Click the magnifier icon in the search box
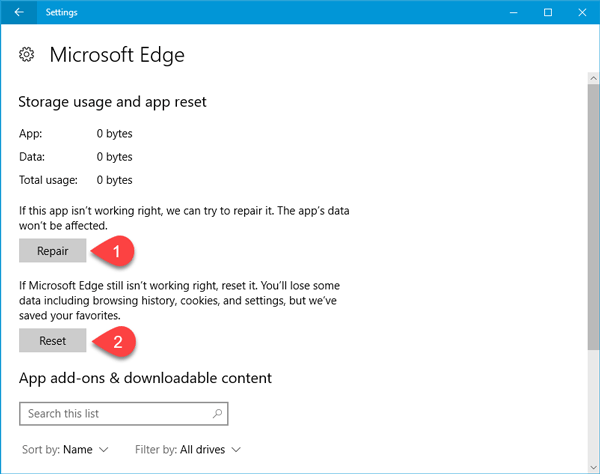 (217, 414)
